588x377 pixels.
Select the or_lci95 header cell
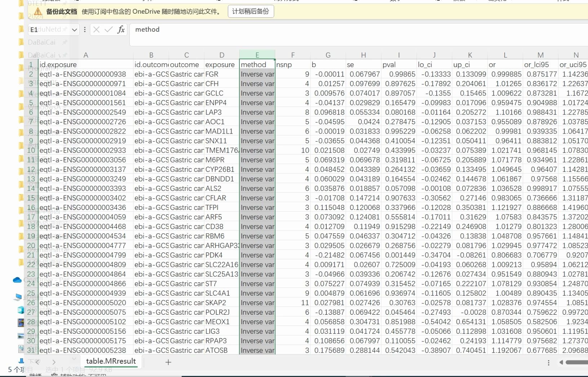coord(540,64)
